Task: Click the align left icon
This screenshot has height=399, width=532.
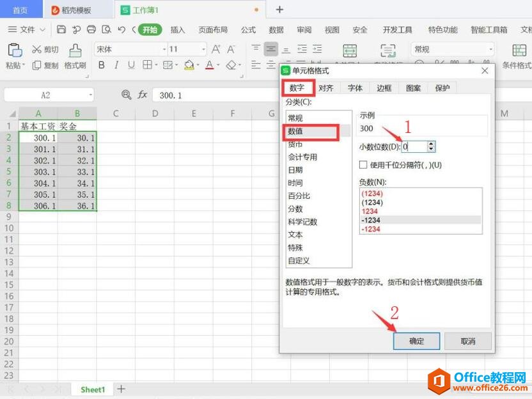Action: point(256,65)
